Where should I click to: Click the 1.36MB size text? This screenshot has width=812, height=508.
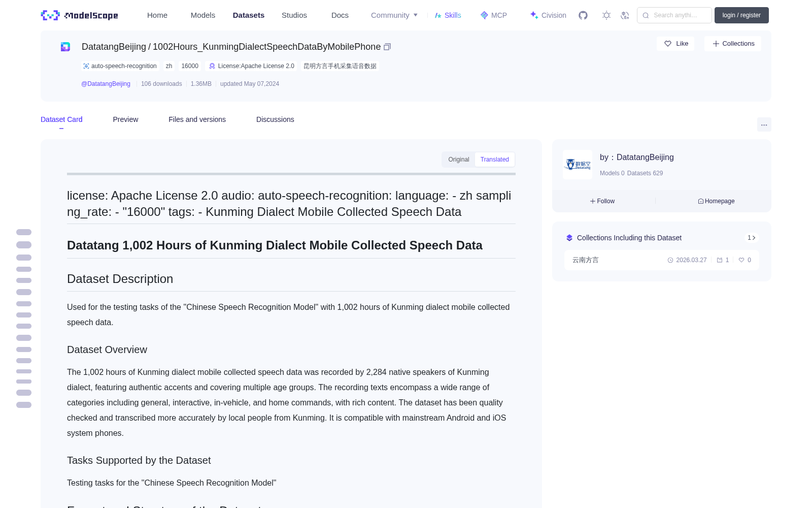201,84
